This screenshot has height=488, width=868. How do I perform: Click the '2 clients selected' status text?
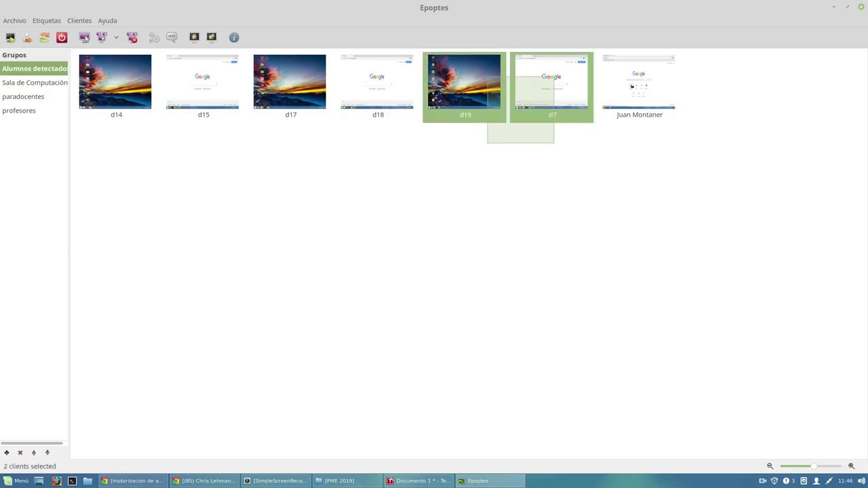(x=30, y=466)
